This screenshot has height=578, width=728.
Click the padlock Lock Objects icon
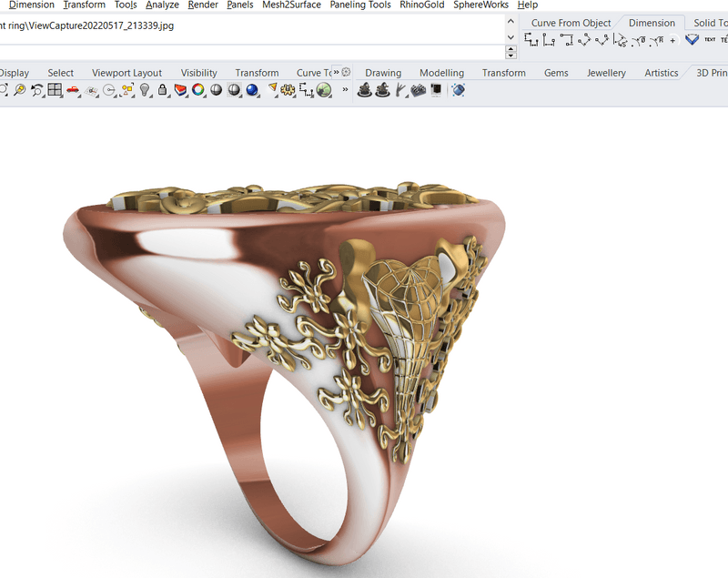pos(163,89)
